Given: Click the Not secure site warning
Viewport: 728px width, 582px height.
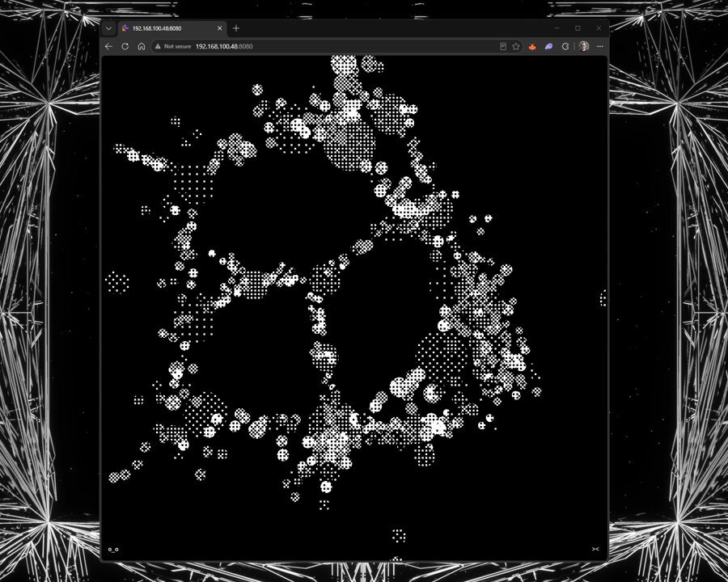Looking at the screenshot, I should (173, 46).
